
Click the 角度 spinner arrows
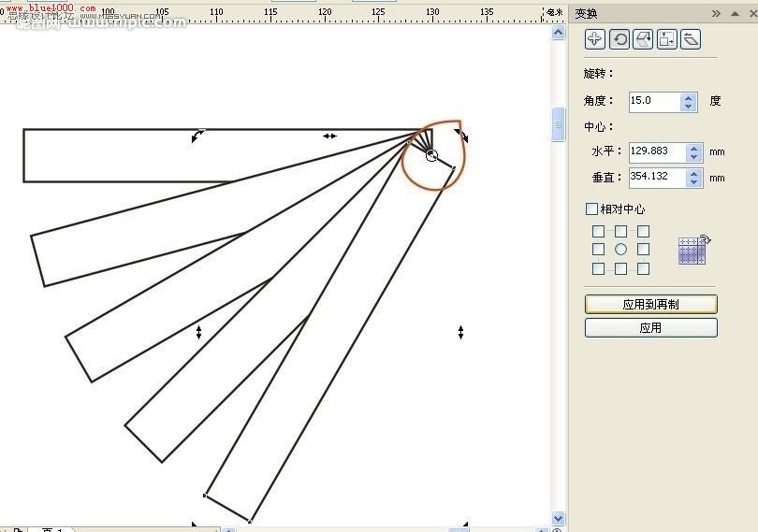tap(689, 101)
